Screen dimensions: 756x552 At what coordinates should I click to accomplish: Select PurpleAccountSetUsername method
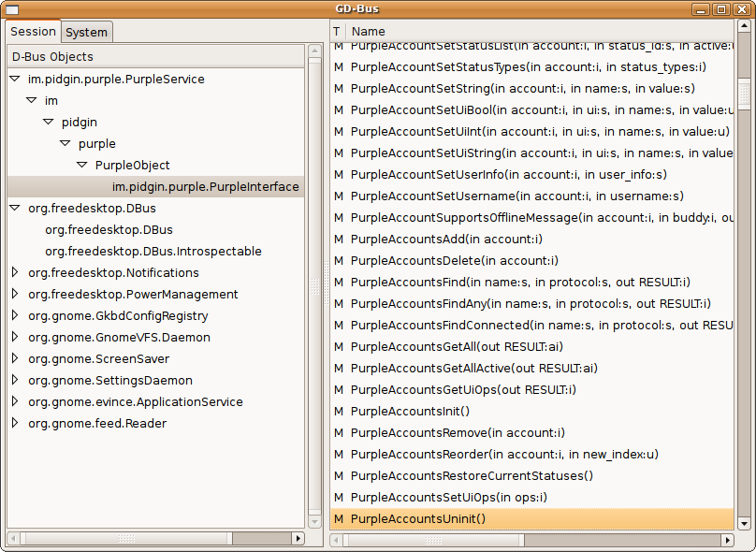click(531, 196)
